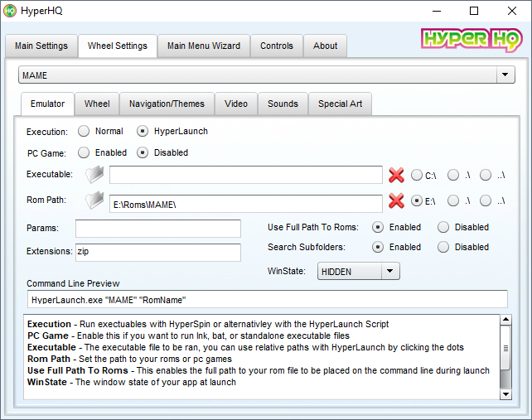Open the MAME system dropdown
532x420 pixels.
click(505, 75)
